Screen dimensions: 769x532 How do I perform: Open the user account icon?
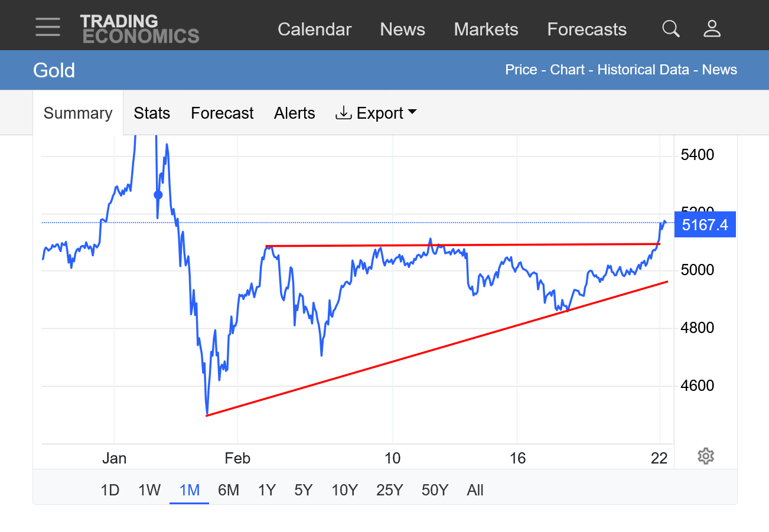click(x=712, y=28)
